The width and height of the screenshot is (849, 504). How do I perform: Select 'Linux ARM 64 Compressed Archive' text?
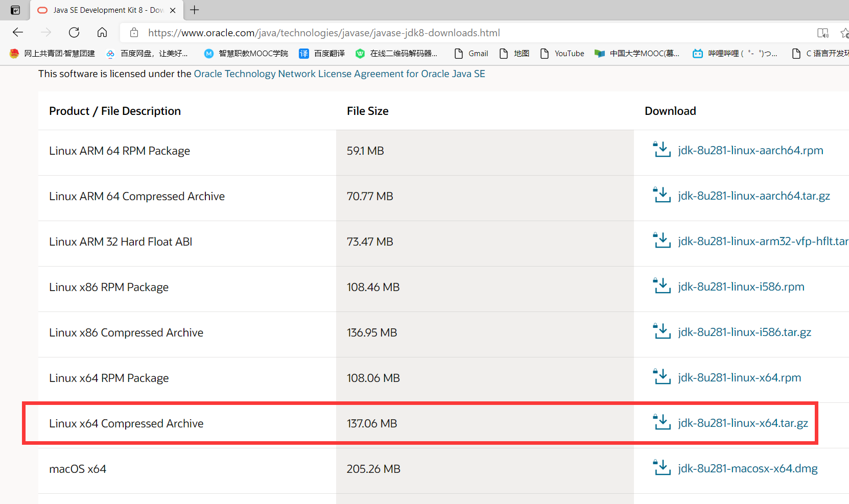pyautogui.click(x=137, y=197)
